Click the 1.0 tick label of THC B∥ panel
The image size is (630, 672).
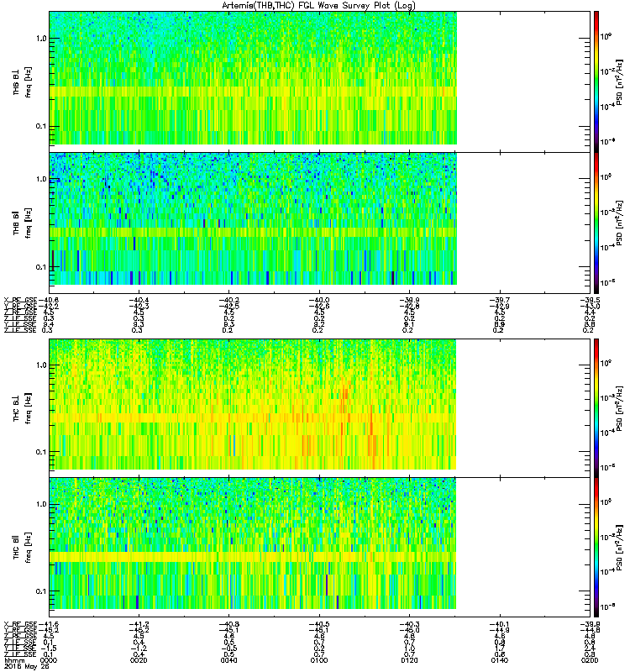(x=41, y=504)
